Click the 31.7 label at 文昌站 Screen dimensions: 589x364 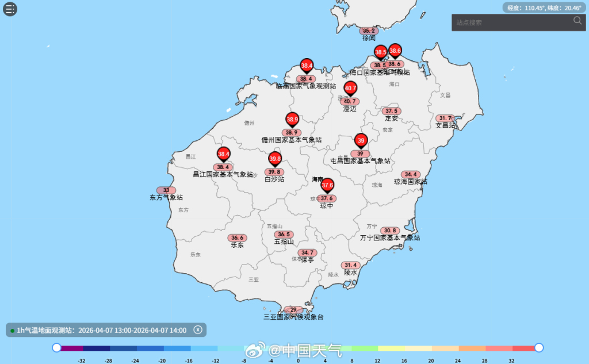[445, 118]
